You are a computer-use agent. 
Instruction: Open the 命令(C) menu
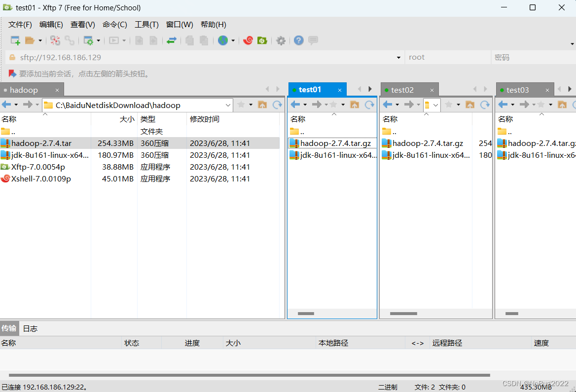pyautogui.click(x=114, y=25)
